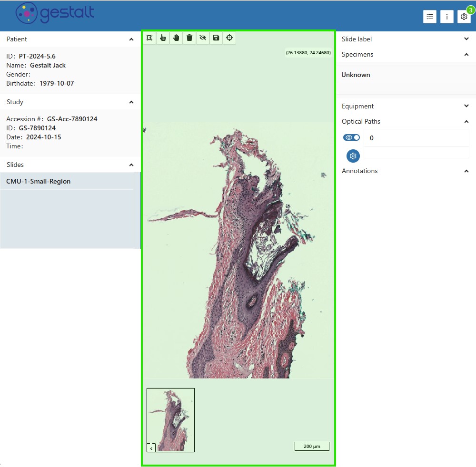Select the draw ROI polygon tool
Image resolution: width=476 pixels, height=467 pixels.
pyautogui.click(x=150, y=38)
